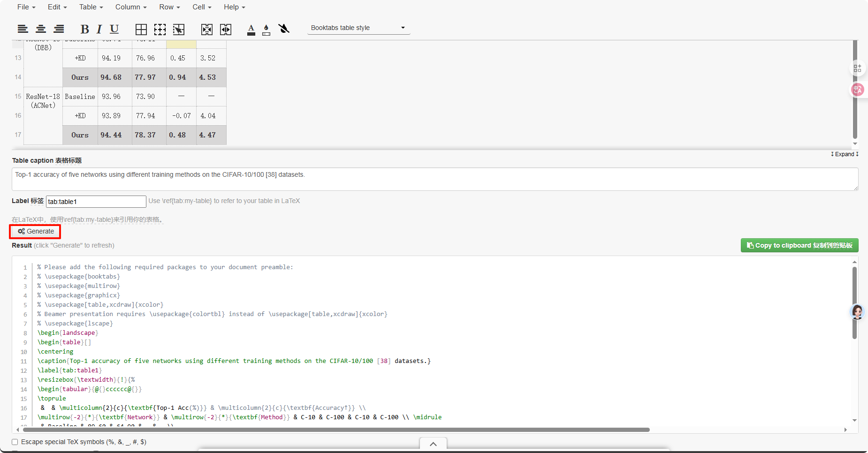Click the collapse chevron at bottom
Image resolution: width=868 pixels, height=453 pixels.
coord(433,444)
